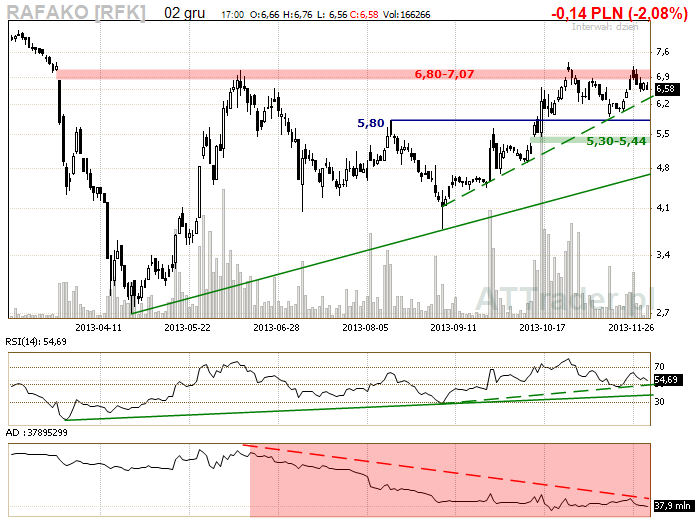The height and width of the screenshot is (522, 700).
Task: Click the 2013-11-26 date axis label
Action: point(631,328)
